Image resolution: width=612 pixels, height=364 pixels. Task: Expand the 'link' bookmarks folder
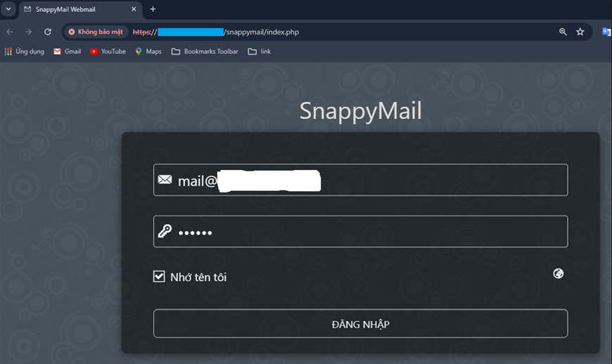[x=260, y=51]
